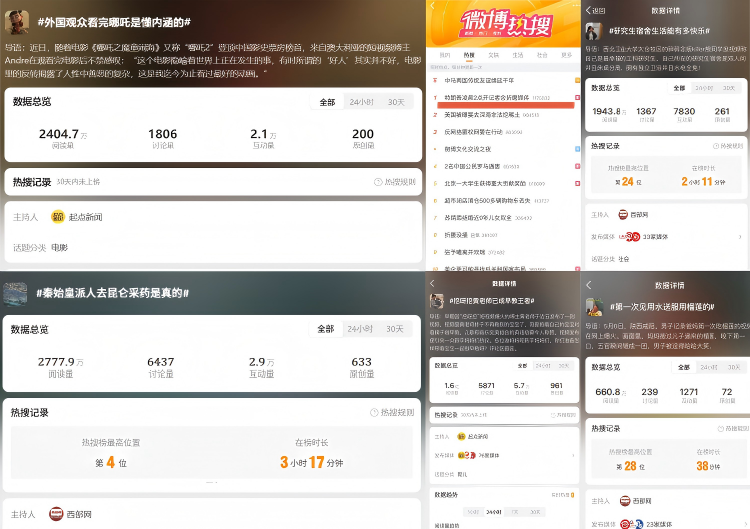
Task: Click 西部网 logo in 研究生宿舍 panel
Action: [x=623, y=215]
